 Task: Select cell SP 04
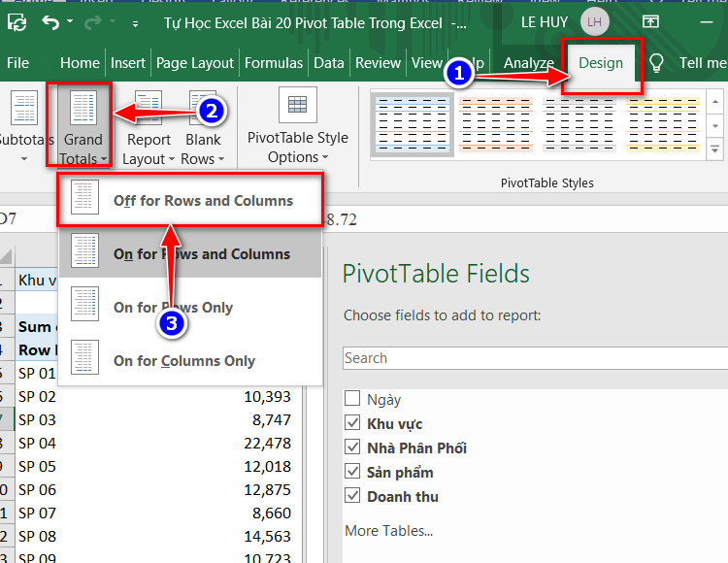tap(37, 444)
